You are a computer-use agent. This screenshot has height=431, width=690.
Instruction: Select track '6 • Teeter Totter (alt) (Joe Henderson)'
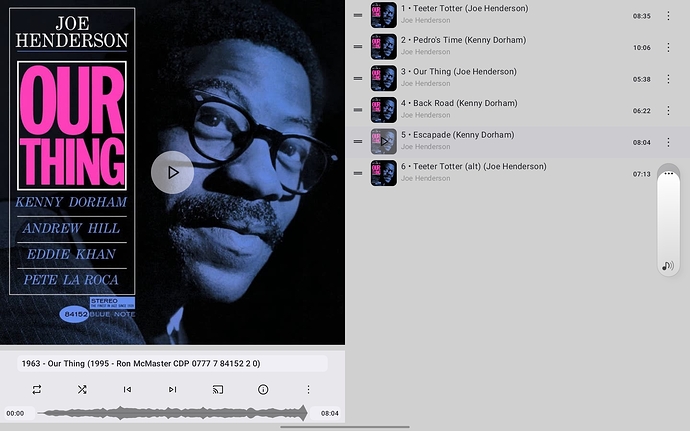tap(473, 167)
